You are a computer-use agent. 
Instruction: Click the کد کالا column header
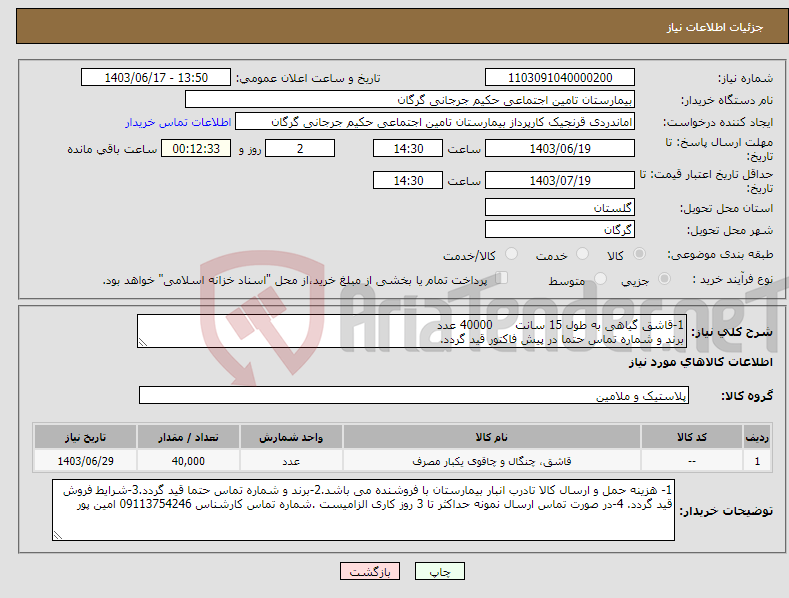(x=692, y=437)
